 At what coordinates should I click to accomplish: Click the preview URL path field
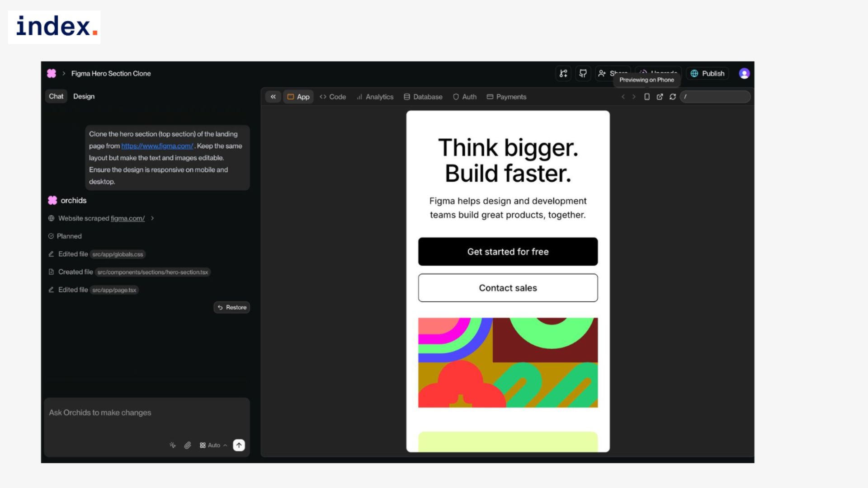715,97
